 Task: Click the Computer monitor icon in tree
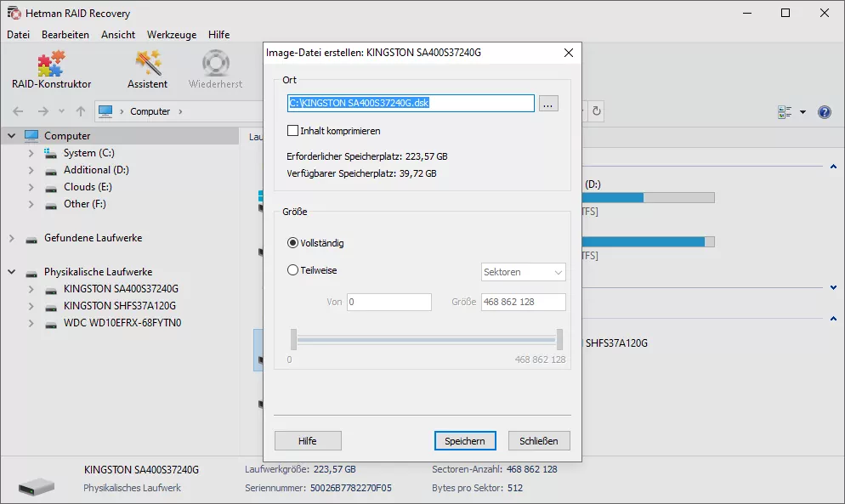[x=31, y=136]
